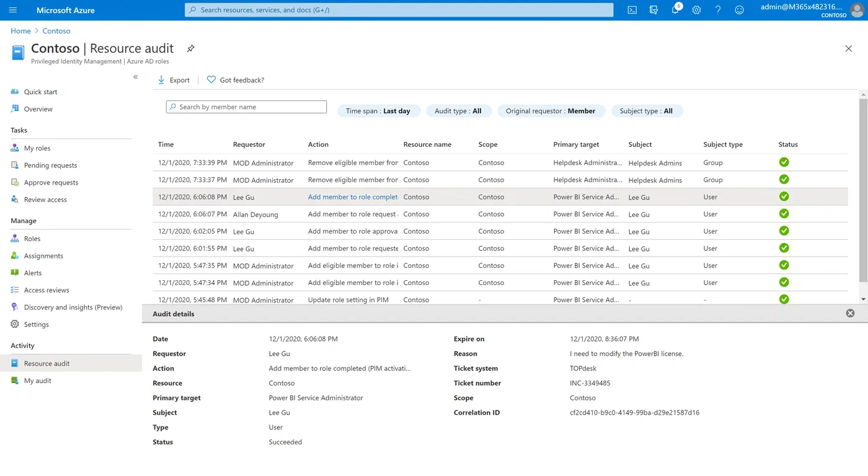Click the status checkmark on the Allan Deyoung row
The width and height of the screenshot is (868, 476).
(784, 213)
